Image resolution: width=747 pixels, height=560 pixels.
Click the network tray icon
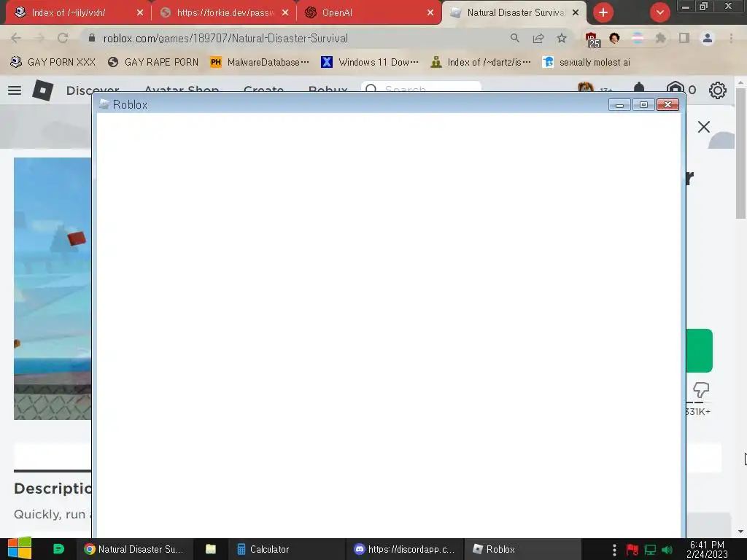coord(650,550)
